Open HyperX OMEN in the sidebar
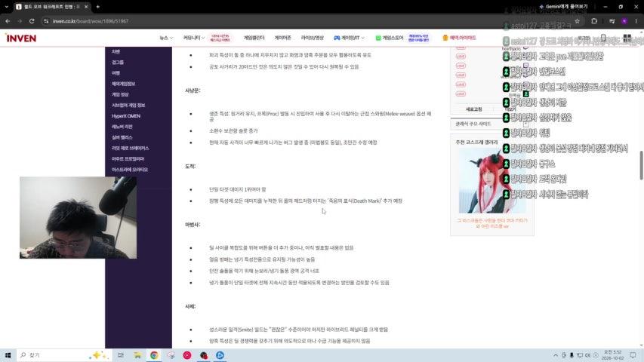Viewport: 644px width, 362px height. tap(126, 115)
